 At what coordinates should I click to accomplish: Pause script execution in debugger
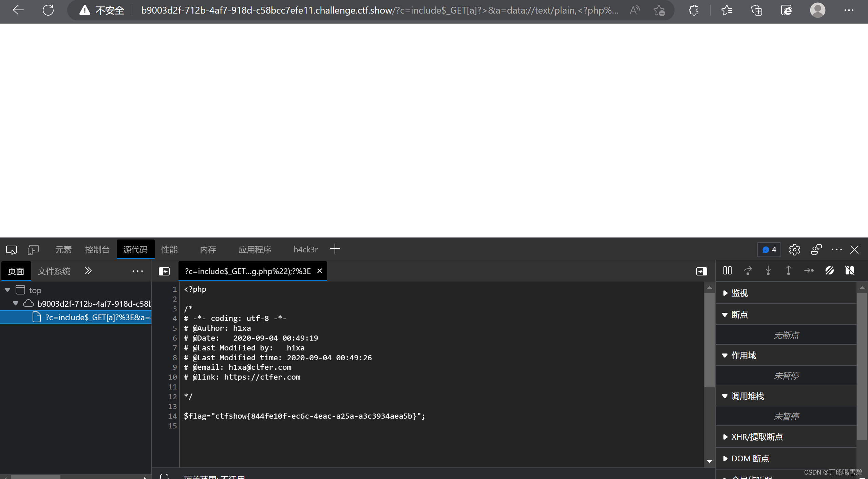[x=727, y=271]
